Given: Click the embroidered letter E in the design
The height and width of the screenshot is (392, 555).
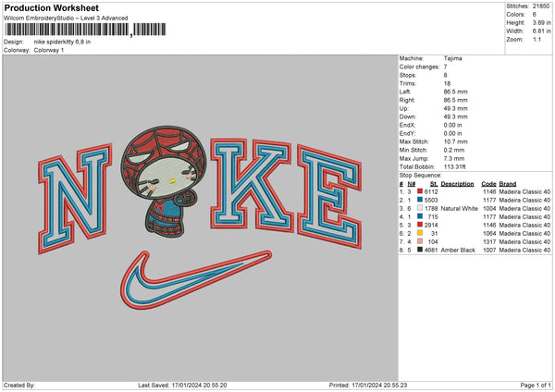Looking at the screenshot, I should tap(330, 197).
